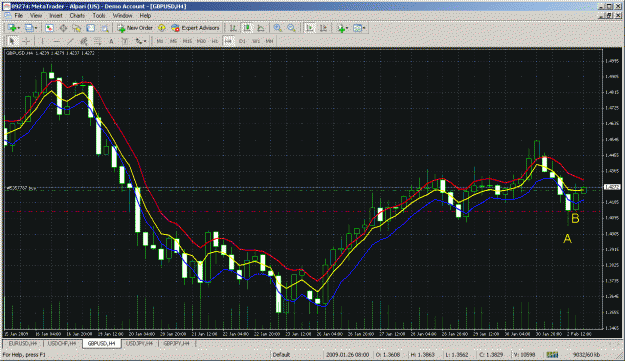Viewport: 625px width, 361px height.
Task: Toggle chart Auto Scroll
Action: point(310,28)
